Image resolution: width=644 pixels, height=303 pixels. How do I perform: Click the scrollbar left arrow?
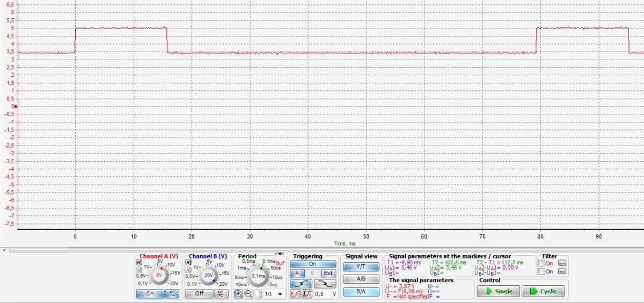[x=4, y=249]
